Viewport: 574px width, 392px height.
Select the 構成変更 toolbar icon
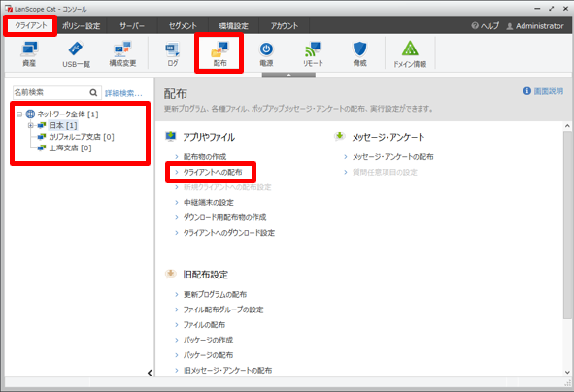(x=122, y=53)
